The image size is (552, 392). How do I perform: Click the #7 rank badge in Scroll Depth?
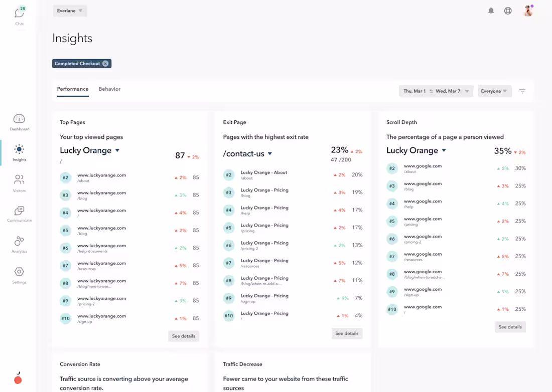(x=392, y=256)
